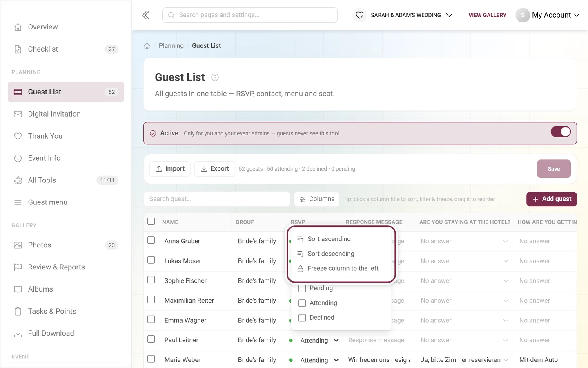Click the Active status check icon
Image resolution: width=588 pixels, height=368 pixels.
point(153,133)
